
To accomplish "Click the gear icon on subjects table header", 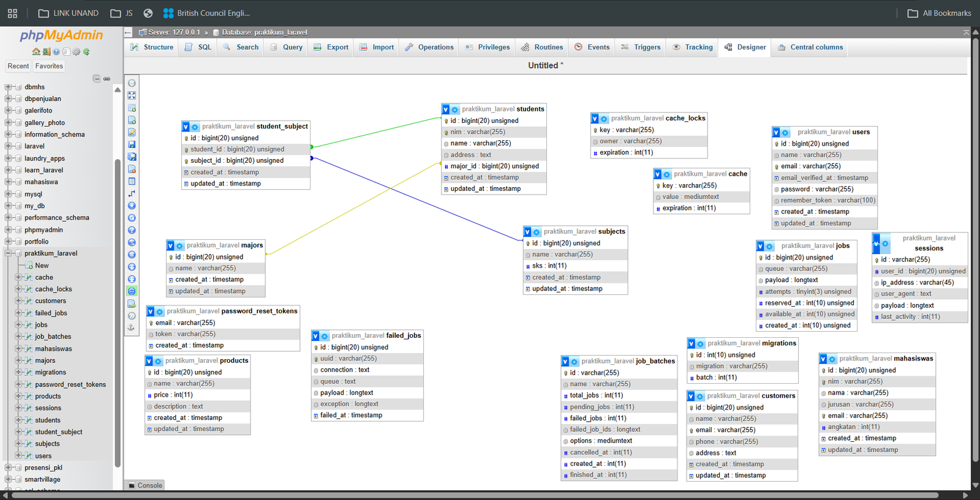I will 537,232.
